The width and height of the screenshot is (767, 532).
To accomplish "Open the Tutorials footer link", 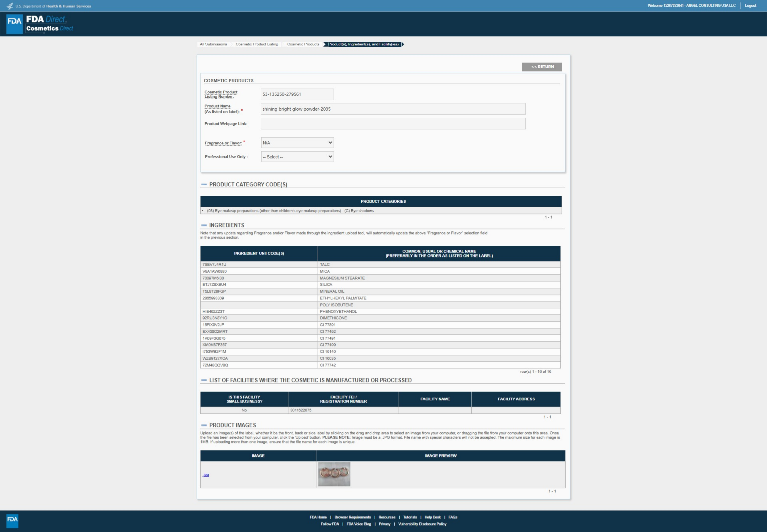I will point(410,517).
